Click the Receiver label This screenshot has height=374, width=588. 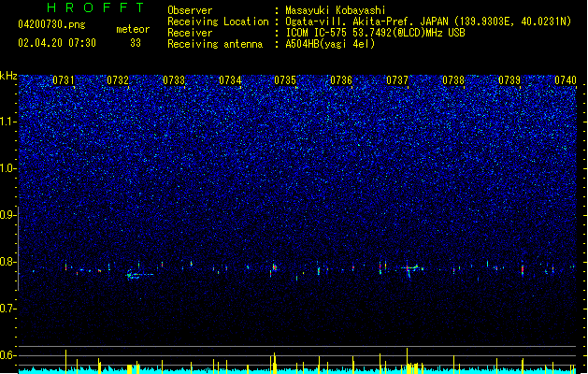[x=190, y=33]
